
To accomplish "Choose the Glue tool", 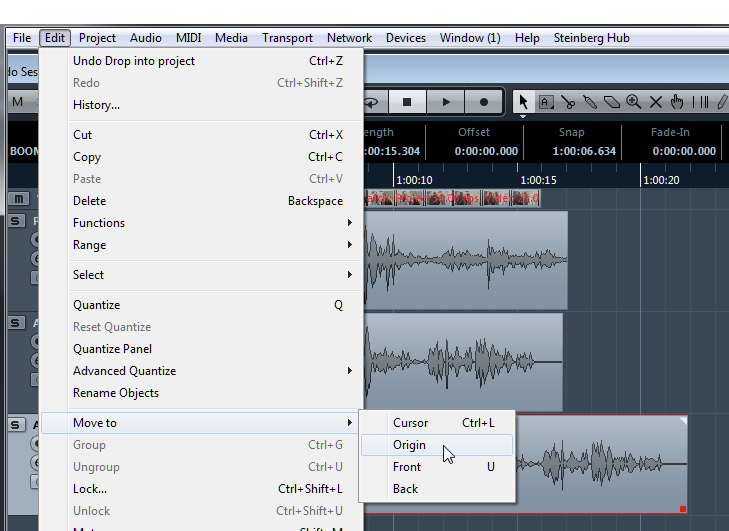I will pos(590,101).
